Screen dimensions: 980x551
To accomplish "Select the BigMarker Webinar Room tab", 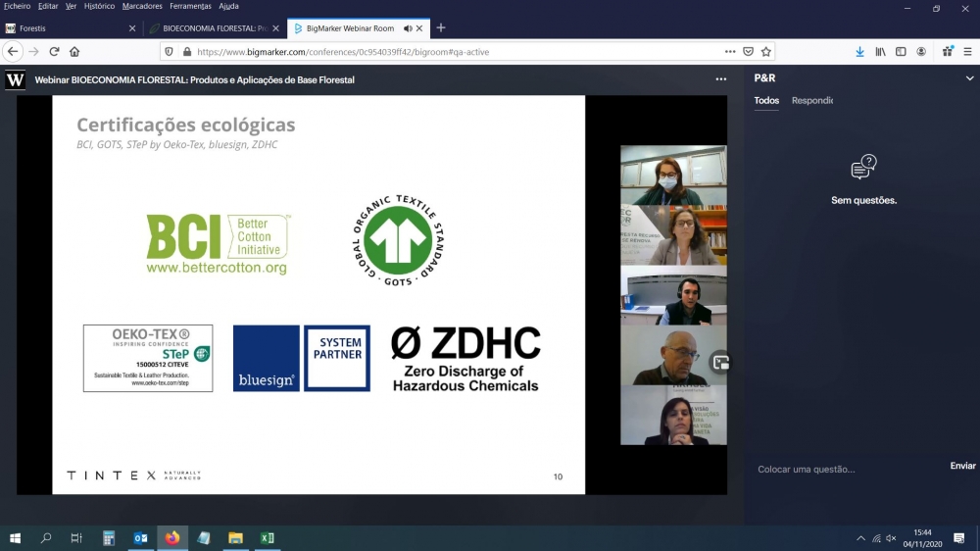I will (x=359, y=28).
